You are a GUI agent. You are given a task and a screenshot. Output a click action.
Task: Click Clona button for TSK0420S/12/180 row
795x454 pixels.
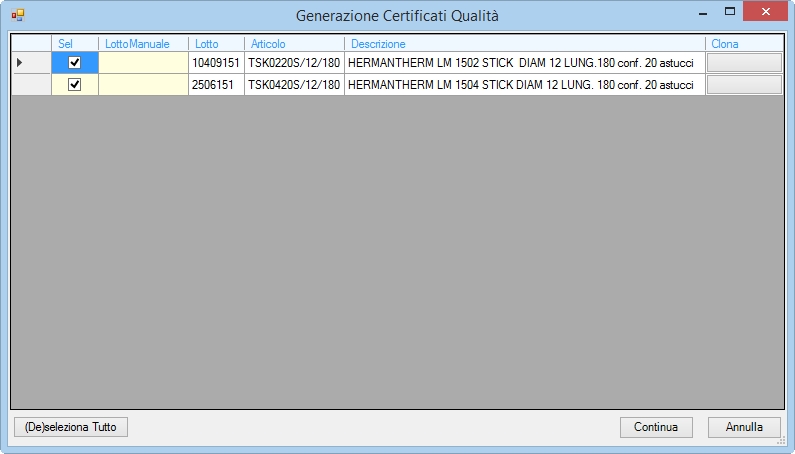point(744,84)
